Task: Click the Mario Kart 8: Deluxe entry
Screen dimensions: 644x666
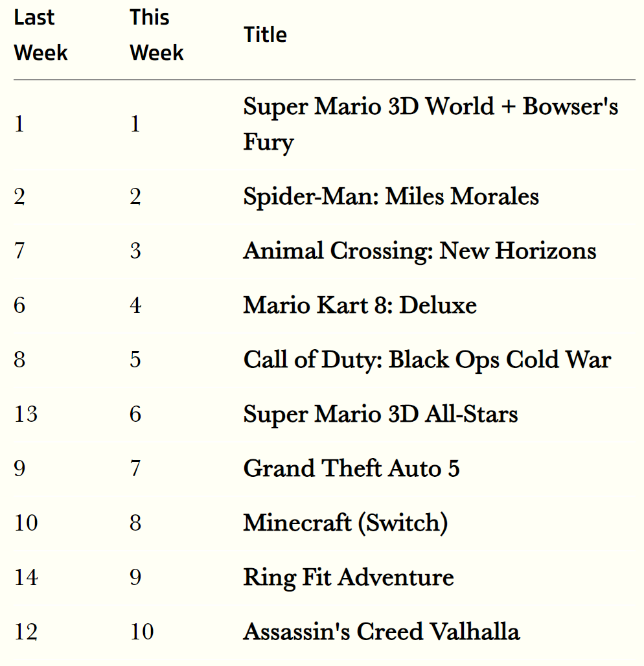Action: (360, 305)
